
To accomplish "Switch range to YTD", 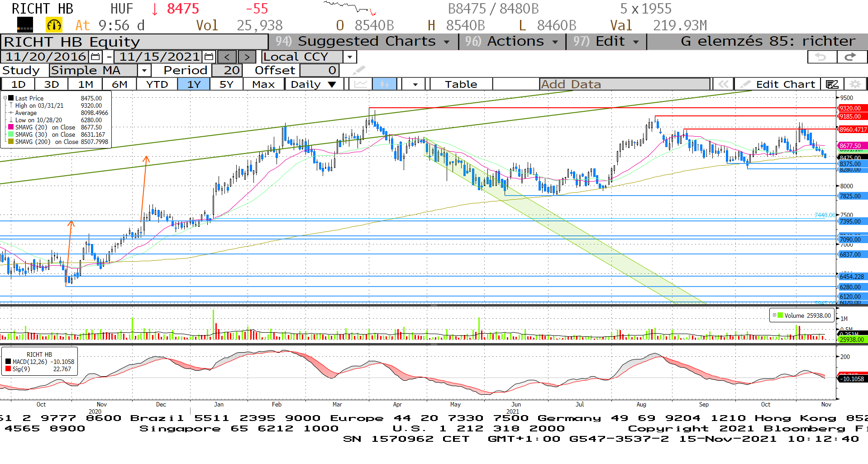I will (x=157, y=84).
